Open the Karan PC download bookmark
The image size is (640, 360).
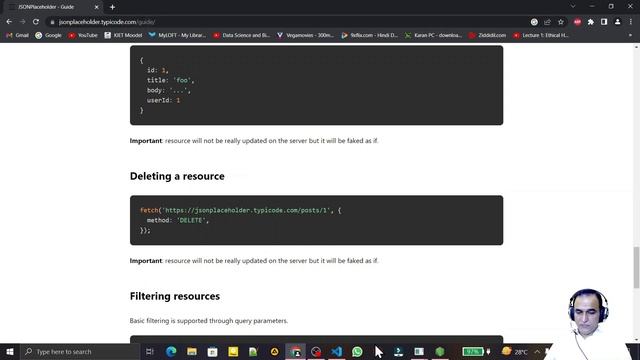tap(433, 36)
